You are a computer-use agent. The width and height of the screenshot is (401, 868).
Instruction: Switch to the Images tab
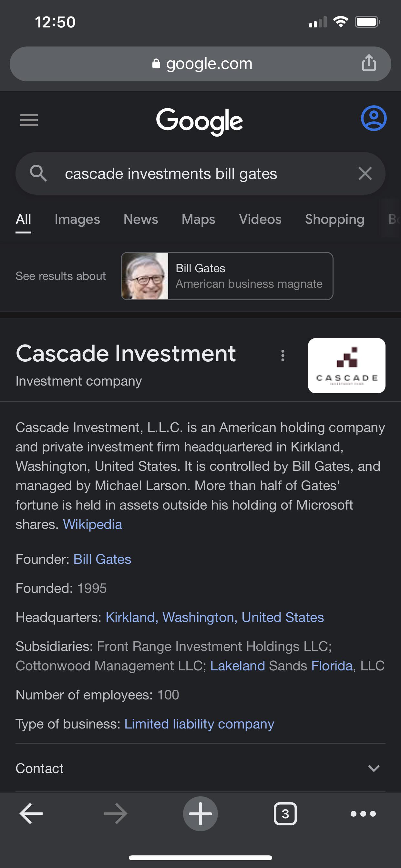point(77,219)
